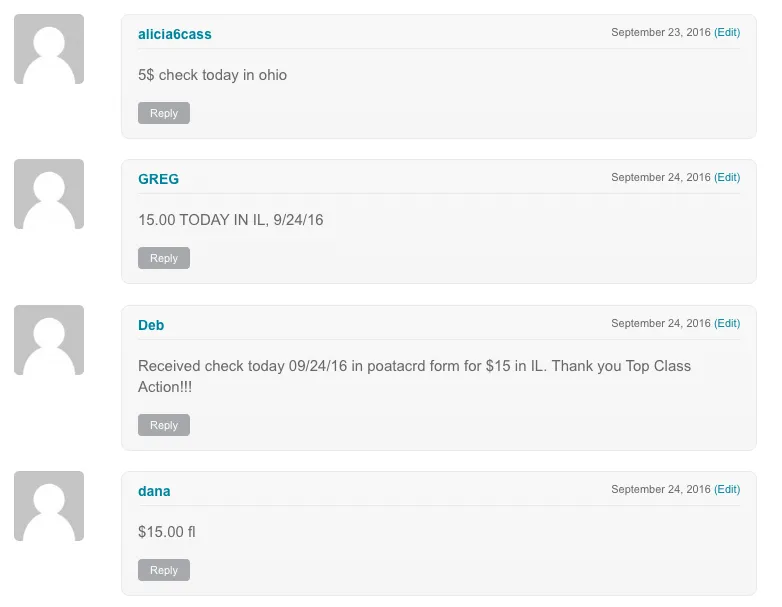This screenshot has width=782, height=607.
Task: Edit alicia6cass's September 23 comment
Action: tap(727, 32)
